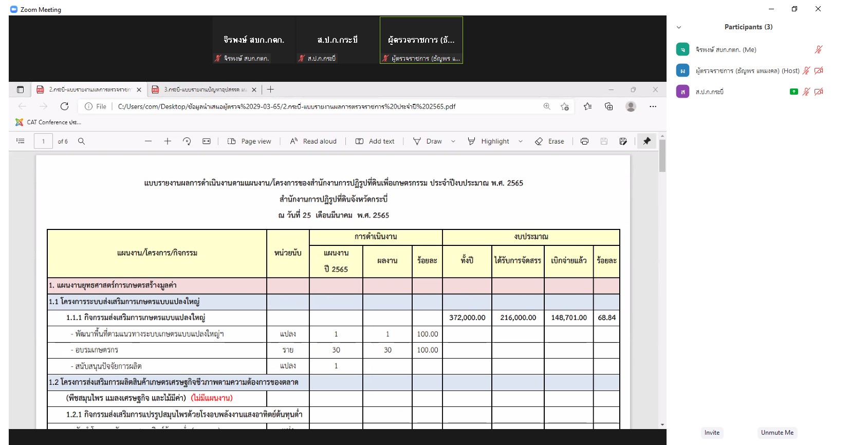
Task: Click the Host avatar in participants list
Action: pos(682,70)
